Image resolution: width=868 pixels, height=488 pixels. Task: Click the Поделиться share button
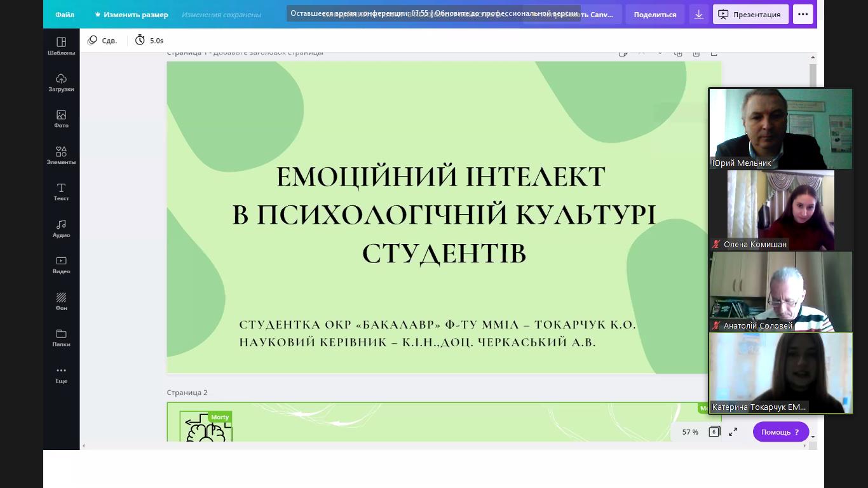654,14
